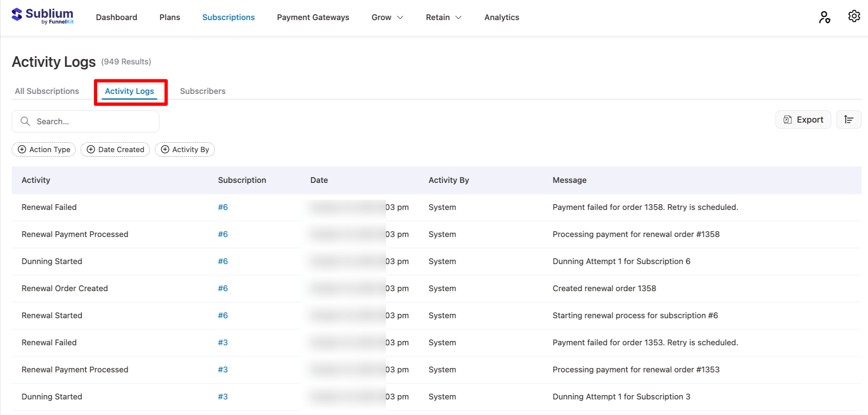Screen dimensions: 868x415
Task: Click the sort and filter columns icon
Action: pyautogui.click(x=849, y=120)
